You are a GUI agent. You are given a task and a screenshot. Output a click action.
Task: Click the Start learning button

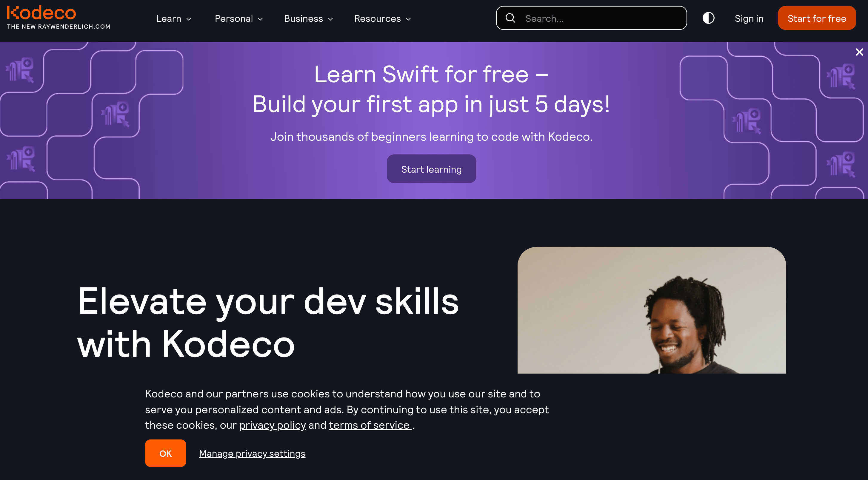tap(431, 169)
